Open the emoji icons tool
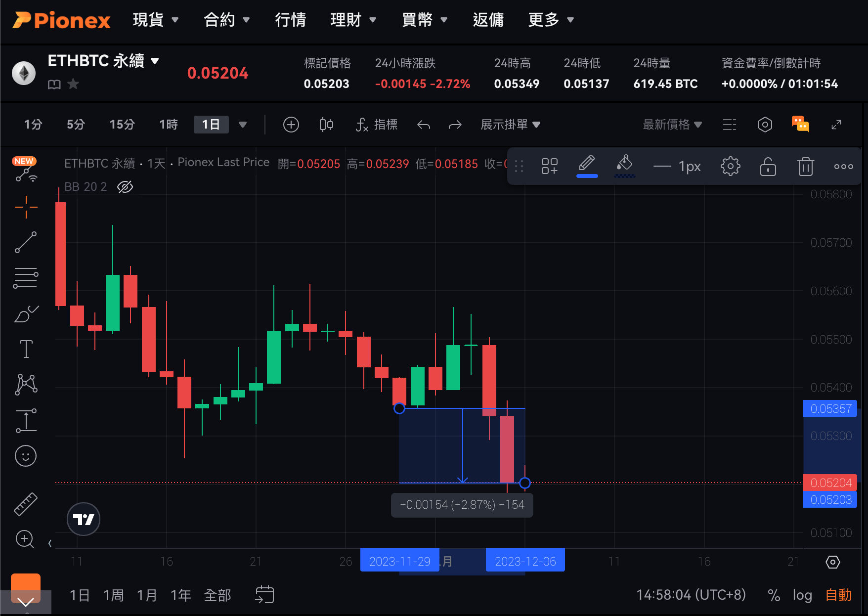This screenshot has width=868, height=616. click(x=26, y=456)
